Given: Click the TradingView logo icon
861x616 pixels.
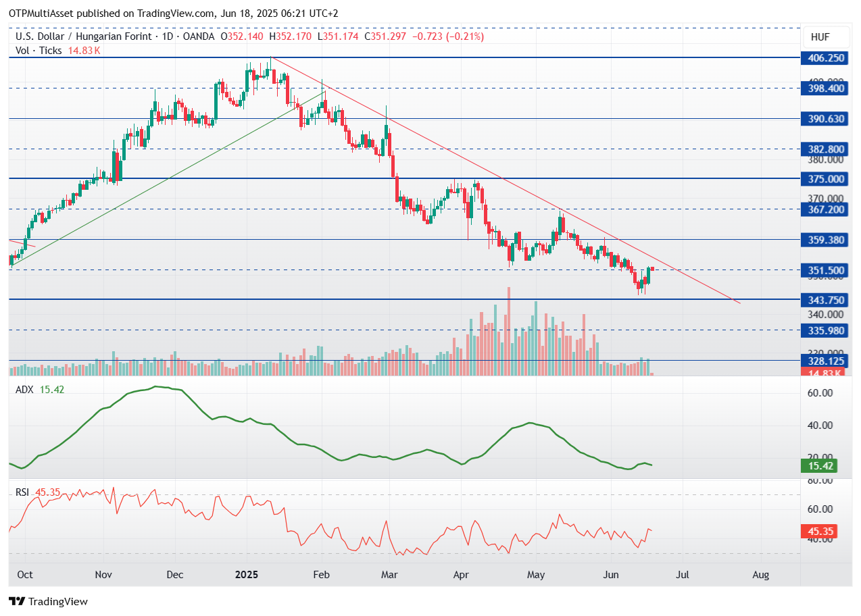Looking at the screenshot, I should pyautogui.click(x=17, y=601).
